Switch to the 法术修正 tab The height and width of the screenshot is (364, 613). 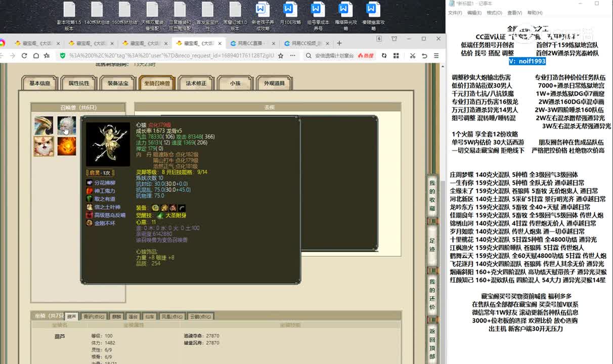pos(196,83)
